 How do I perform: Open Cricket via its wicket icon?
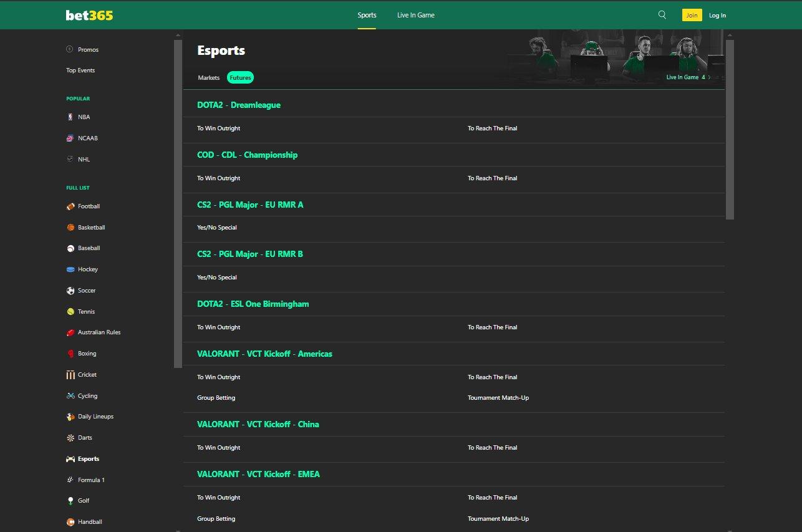click(70, 375)
